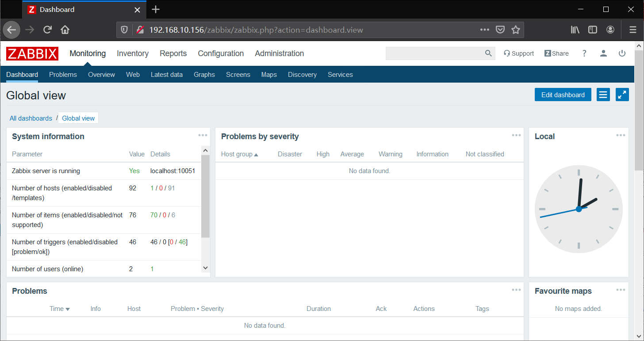Open the Services tab

click(340, 75)
